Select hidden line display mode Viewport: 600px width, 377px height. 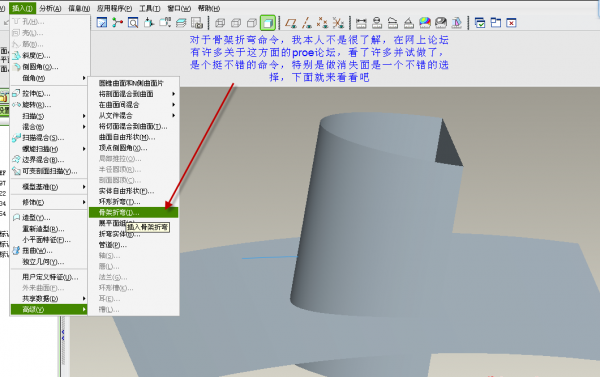point(236,23)
